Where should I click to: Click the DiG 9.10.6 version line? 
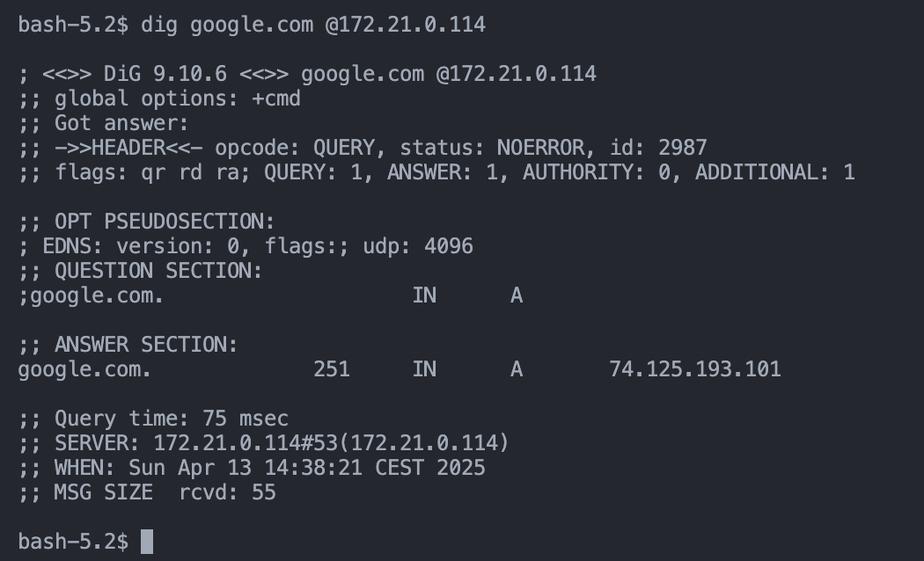[x=308, y=74]
